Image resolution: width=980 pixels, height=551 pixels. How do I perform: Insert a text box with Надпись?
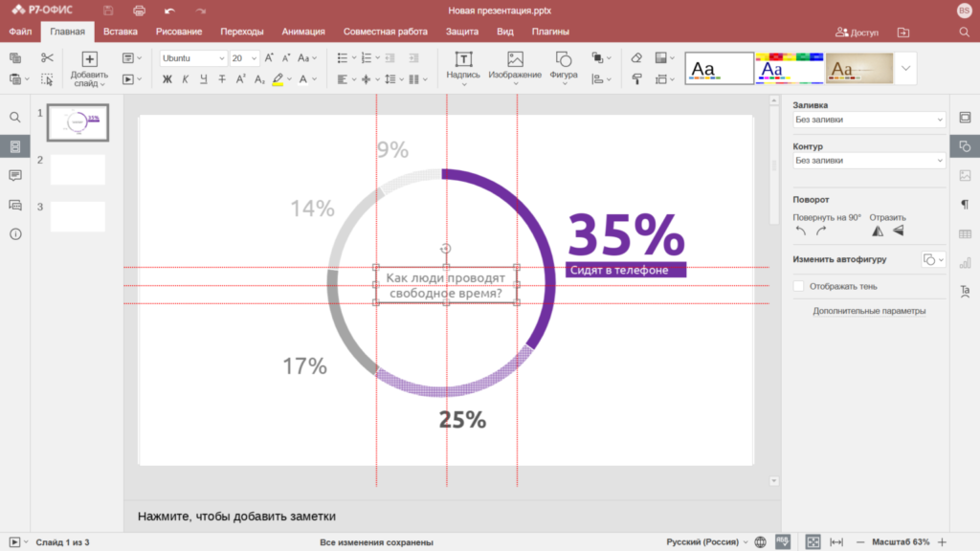[x=463, y=65]
